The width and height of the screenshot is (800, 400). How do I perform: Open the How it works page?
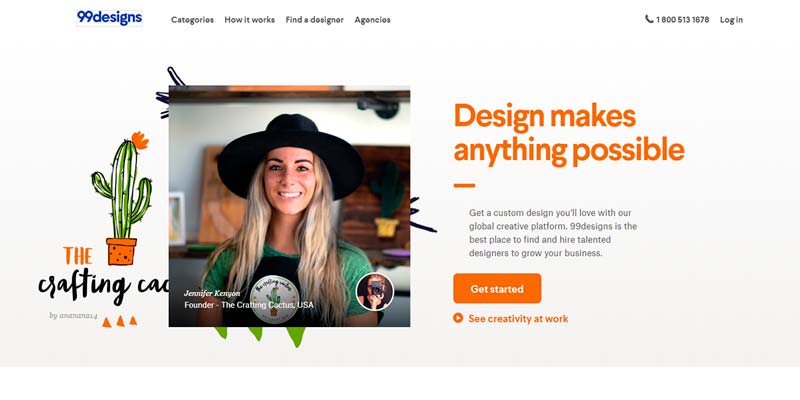pos(249,20)
